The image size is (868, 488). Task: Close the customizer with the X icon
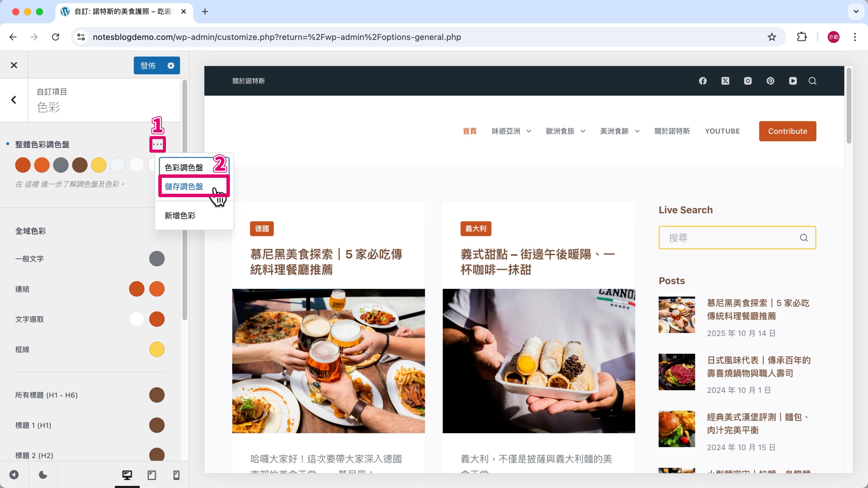coord(14,65)
